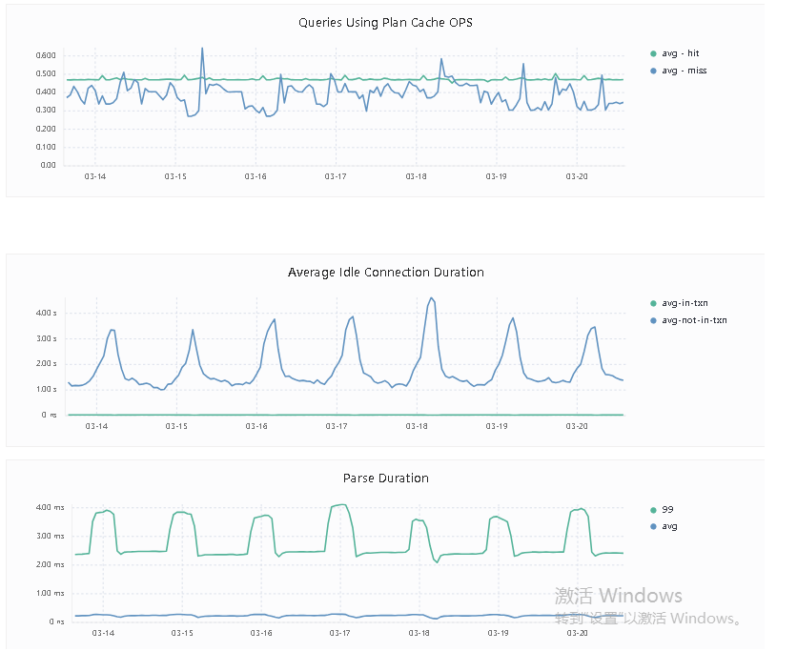Click the blue color dot beside "avg - miss"
The width and height of the screenshot is (797, 672).
tap(653, 71)
